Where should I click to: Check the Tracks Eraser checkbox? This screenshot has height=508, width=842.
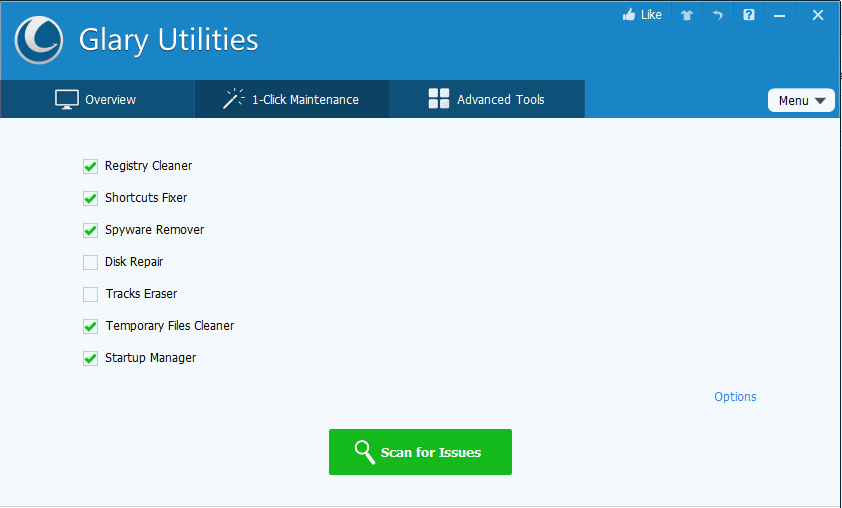coord(90,294)
